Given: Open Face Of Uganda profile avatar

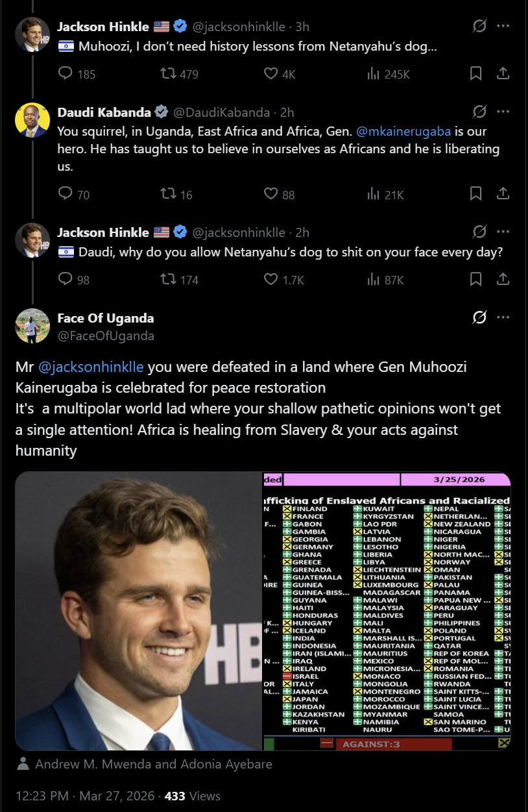Looking at the screenshot, I should (32, 326).
